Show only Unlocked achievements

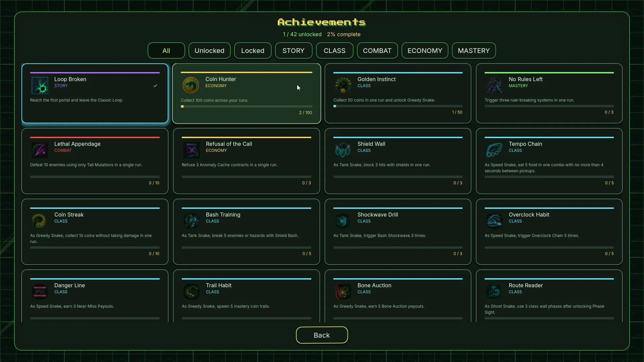pyautogui.click(x=209, y=51)
